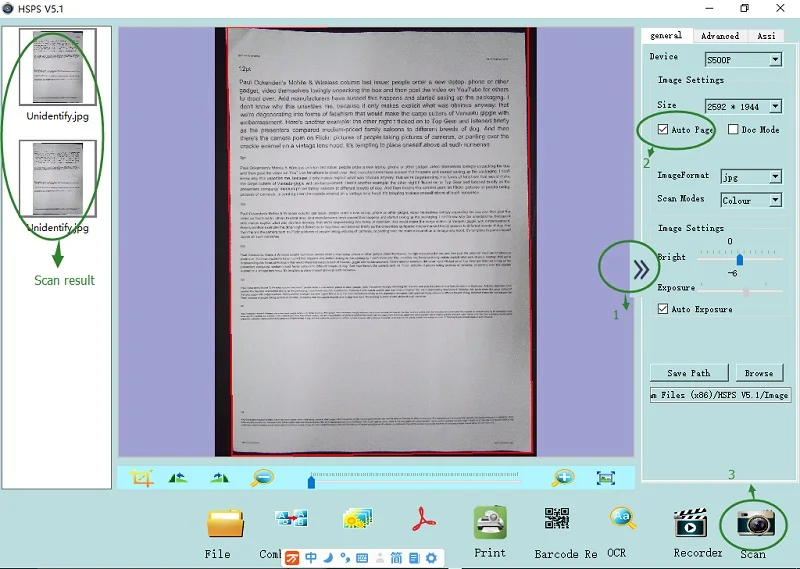Screen dimensions: 800x569
Task: Uncheck the Auto Page checkbox
Action: pyautogui.click(x=663, y=130)
